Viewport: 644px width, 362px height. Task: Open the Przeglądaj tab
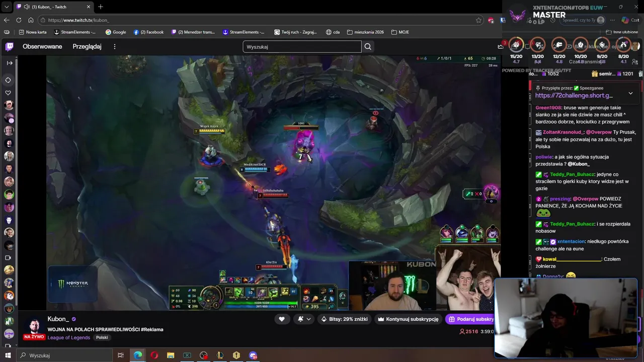pyautogui.click(x=87, y=47)
